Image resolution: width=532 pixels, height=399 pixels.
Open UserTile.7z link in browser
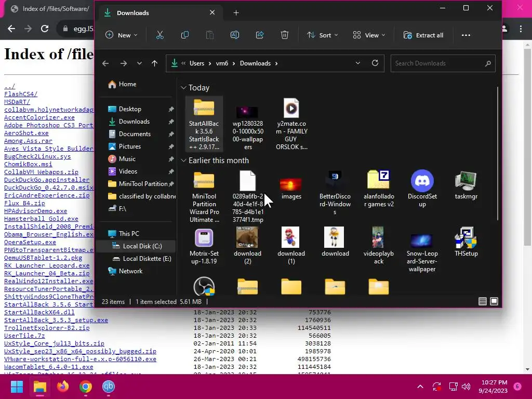[24, 336]
